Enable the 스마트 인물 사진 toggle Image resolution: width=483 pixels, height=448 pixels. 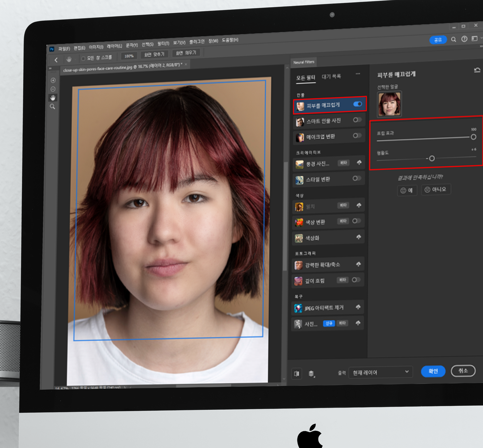point(357,120)
